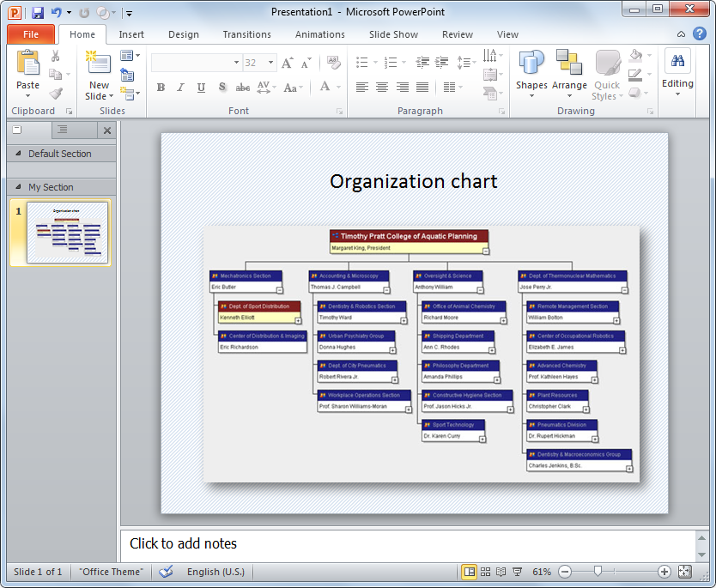The image size is (716, 588).
Task: Toggle bold formatting
Action: tap(161, 87)
